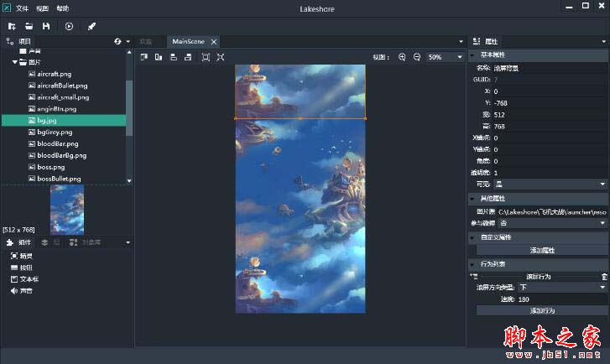The height and width of the screenshot is (364, 610).
Task: Click the refresh icon in the project panel header
Action: click(117, 41)
